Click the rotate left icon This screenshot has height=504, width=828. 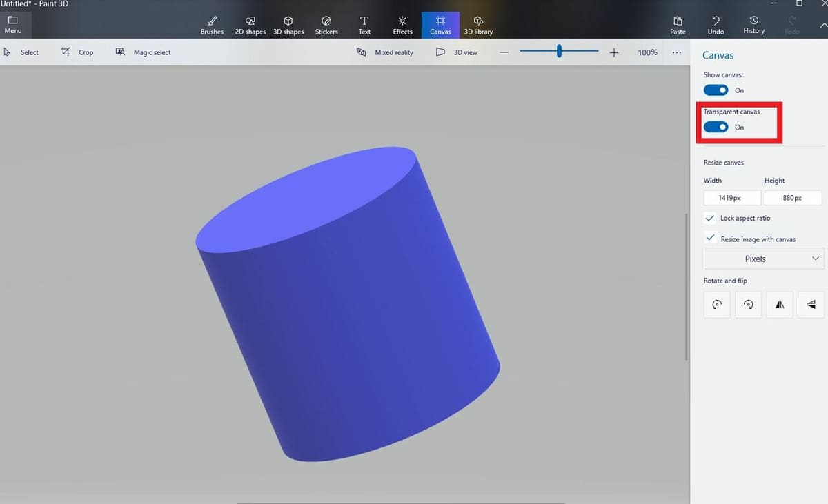pos(717,305)
